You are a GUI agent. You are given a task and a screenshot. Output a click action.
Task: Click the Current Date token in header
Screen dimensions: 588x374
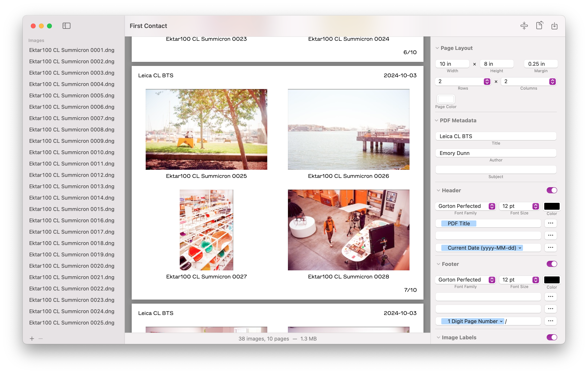(482, 248)
